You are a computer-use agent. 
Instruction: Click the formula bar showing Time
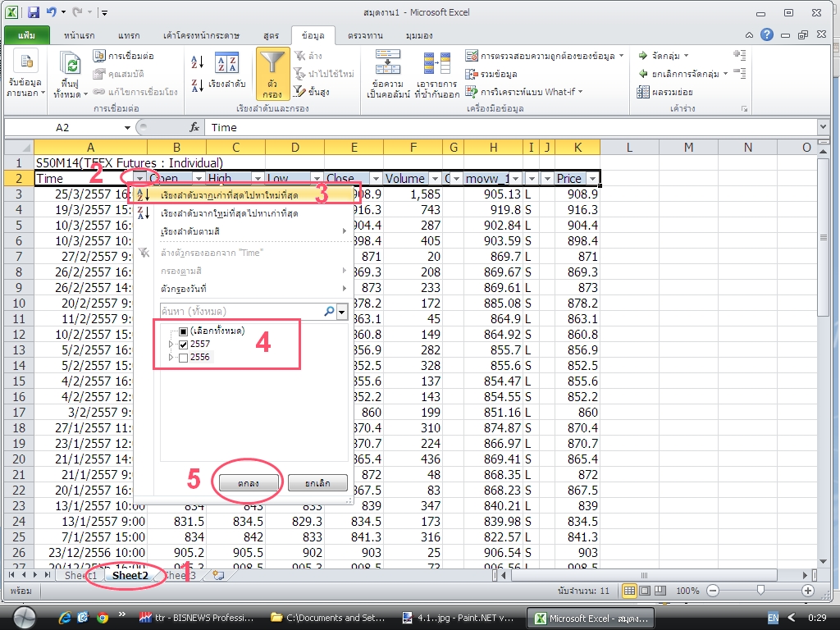[x=511, y=127]
